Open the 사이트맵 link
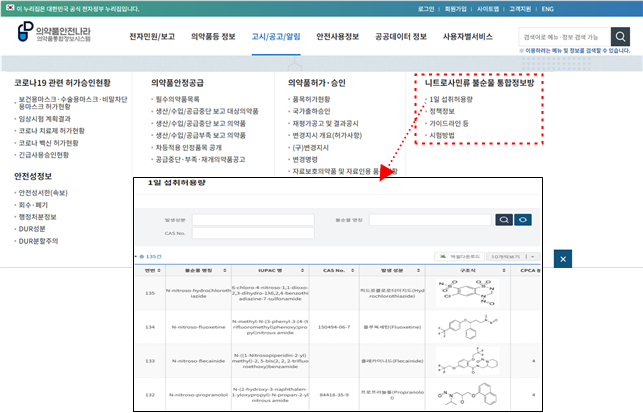The height and width of the screenshot is (413, 643). pos(488,9)
